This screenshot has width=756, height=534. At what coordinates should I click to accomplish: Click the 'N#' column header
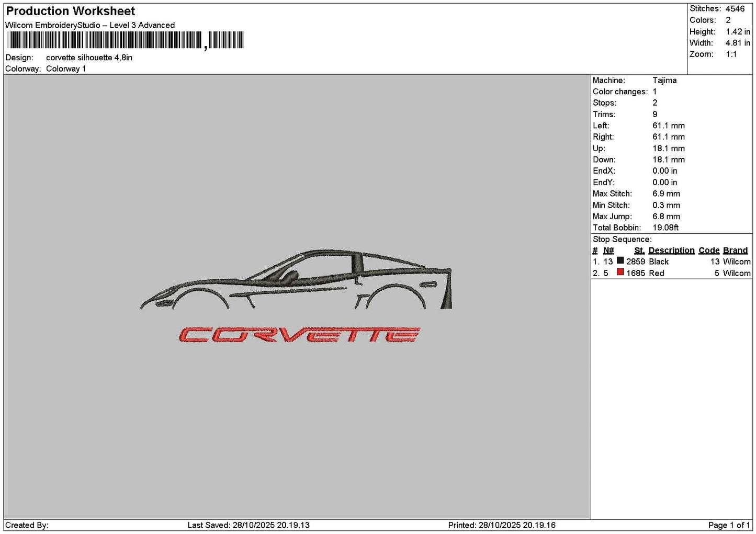pyautogui.click(x=608, y=251)
